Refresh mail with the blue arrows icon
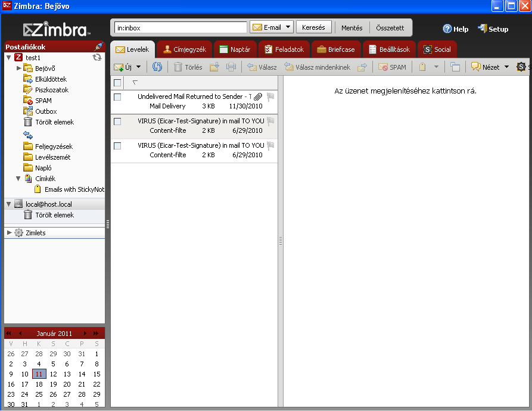Viewport: 532px width, 411px height. point(157,67)
